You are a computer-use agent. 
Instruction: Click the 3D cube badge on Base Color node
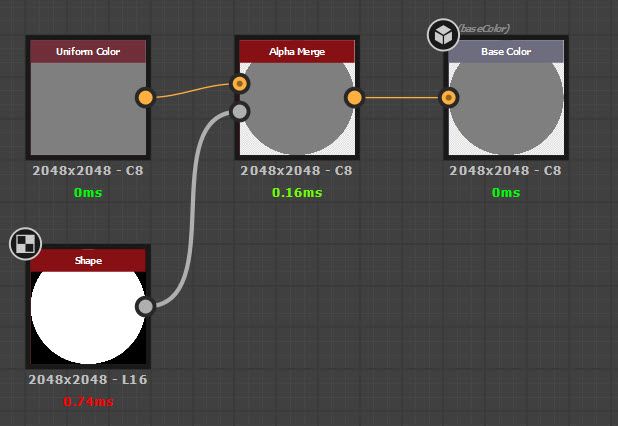point(443,35)
